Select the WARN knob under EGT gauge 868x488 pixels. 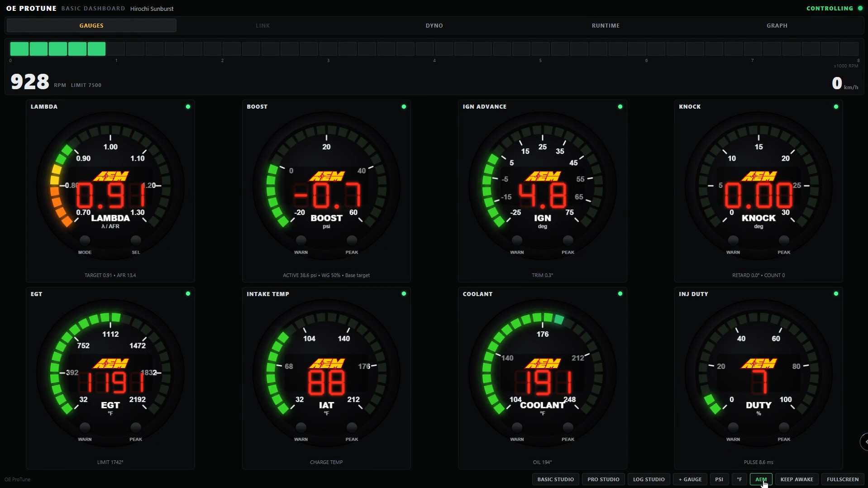pos(85,427)
